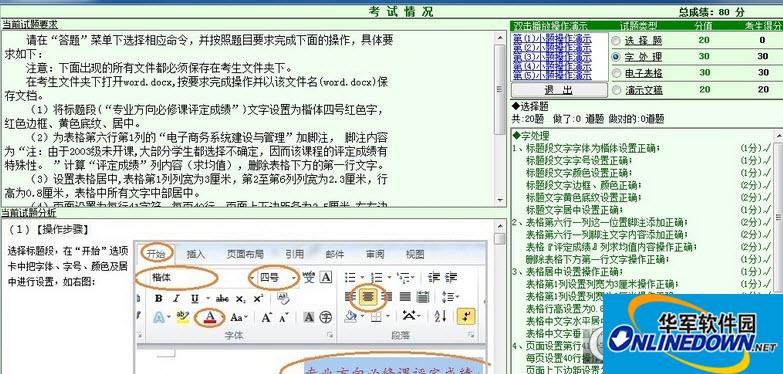Click the Bold icon in ribbon

158,299
